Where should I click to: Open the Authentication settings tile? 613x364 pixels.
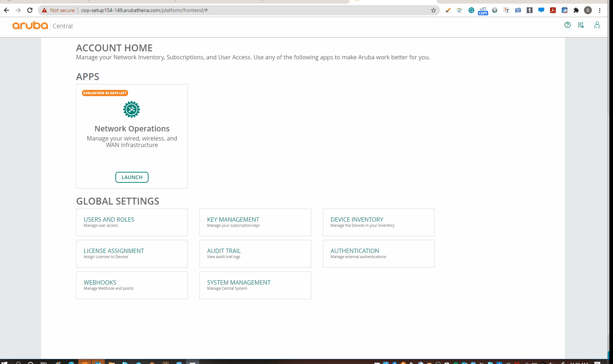pos(379,253)
